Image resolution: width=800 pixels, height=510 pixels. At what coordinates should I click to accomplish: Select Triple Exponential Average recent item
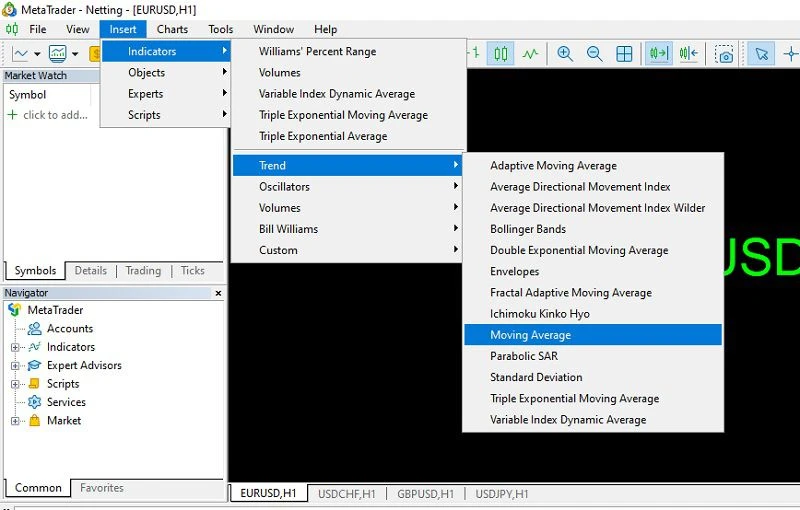point(349,136)
